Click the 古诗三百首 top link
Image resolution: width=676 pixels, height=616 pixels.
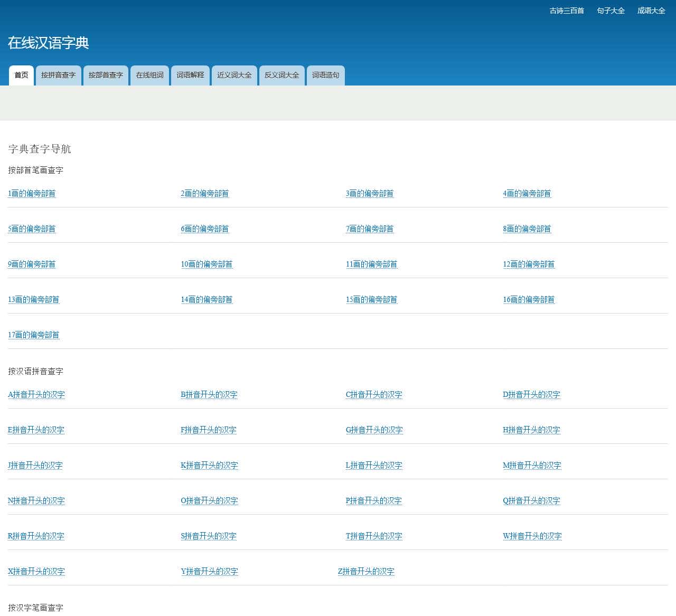tap(566, 11)
